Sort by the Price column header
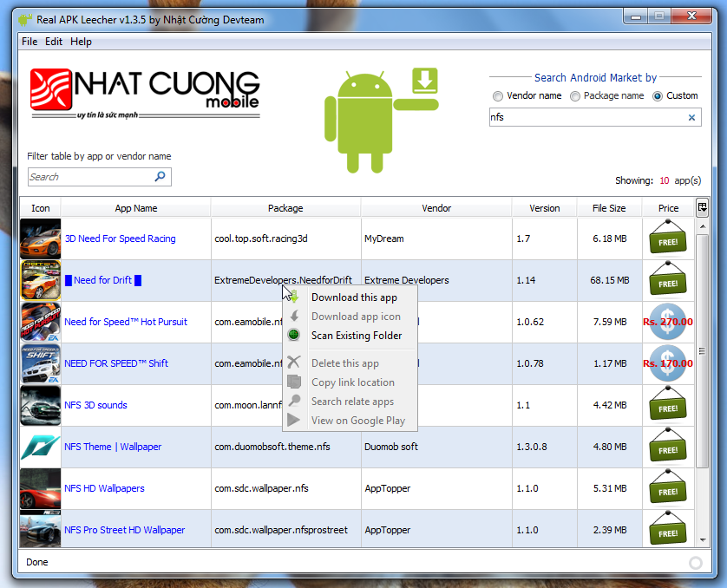The width and height of the screenshot is (727, 588). (x=668, y=208)
